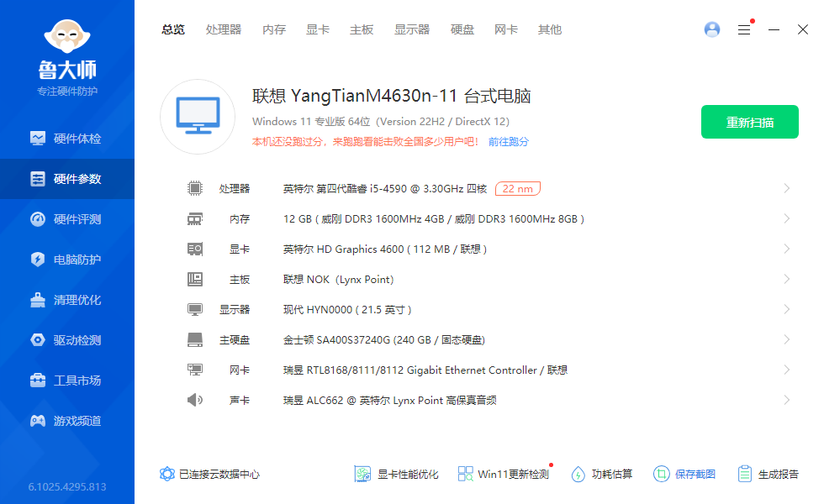Click 现代 HYN0000 monitor text

(x=346, y=310)
